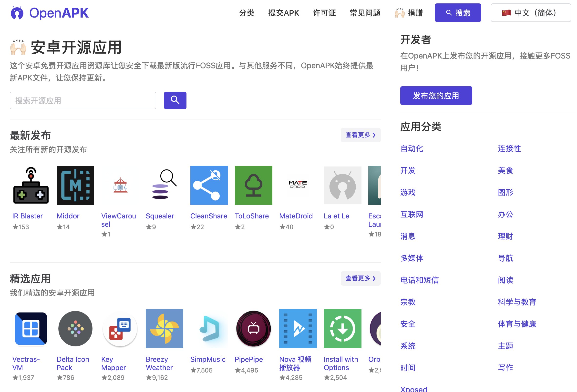Open the 提交APK menu item
This screenshot has height=392, width=577.
pos(284,13)
